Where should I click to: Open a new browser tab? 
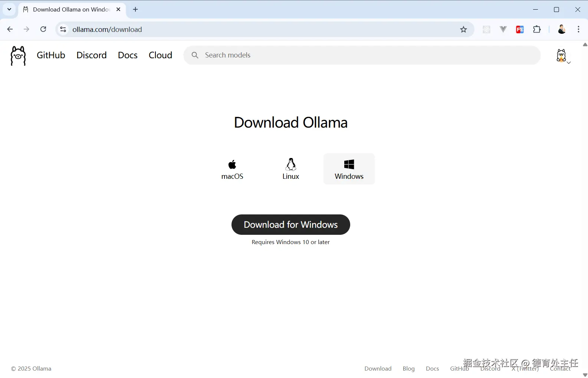(135, 9)
